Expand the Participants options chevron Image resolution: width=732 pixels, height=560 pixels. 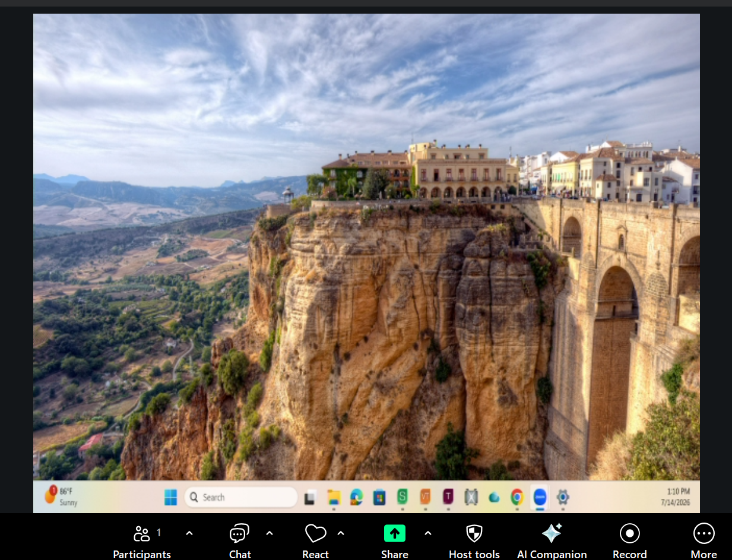(189, 533)
